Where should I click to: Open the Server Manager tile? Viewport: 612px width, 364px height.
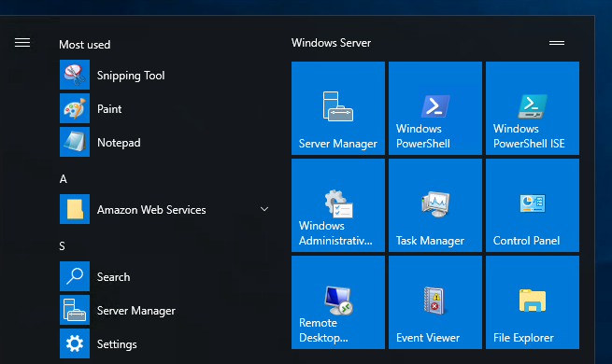pos(338,108)
